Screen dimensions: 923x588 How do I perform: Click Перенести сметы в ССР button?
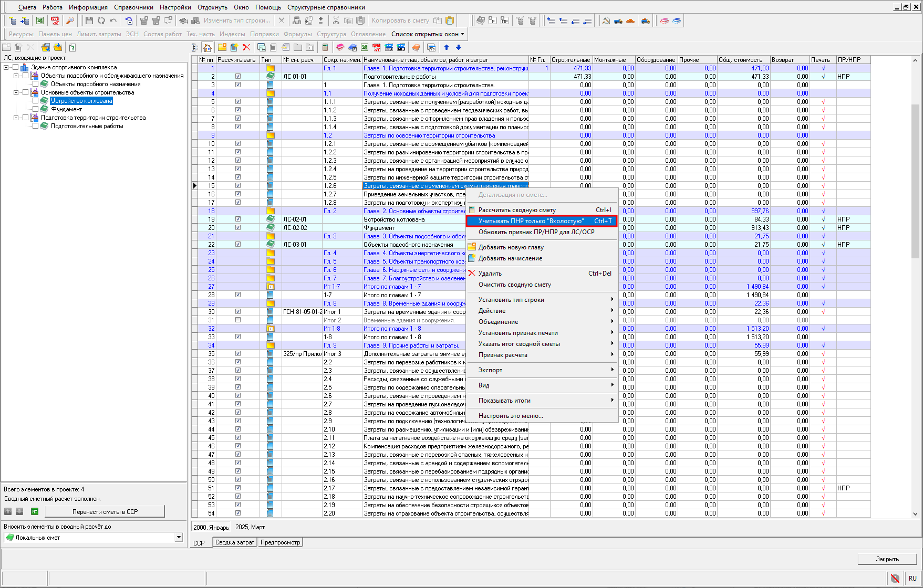[105, 511]
